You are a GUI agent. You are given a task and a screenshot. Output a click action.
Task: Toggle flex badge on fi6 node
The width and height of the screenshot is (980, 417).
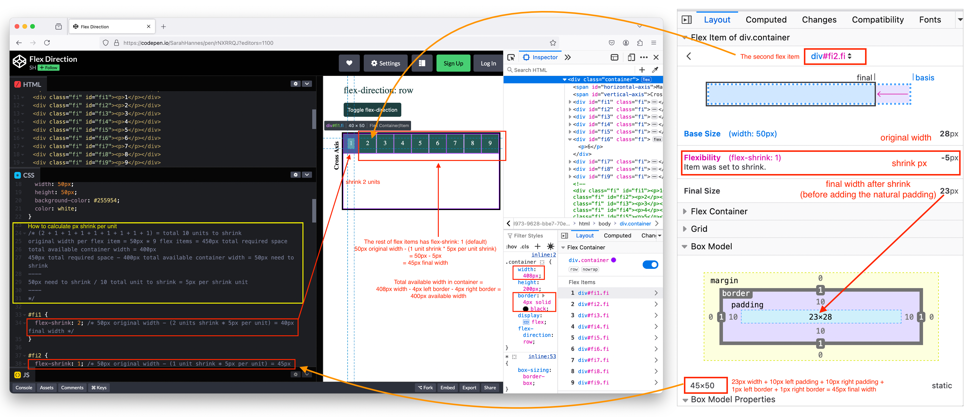[657, 139]
